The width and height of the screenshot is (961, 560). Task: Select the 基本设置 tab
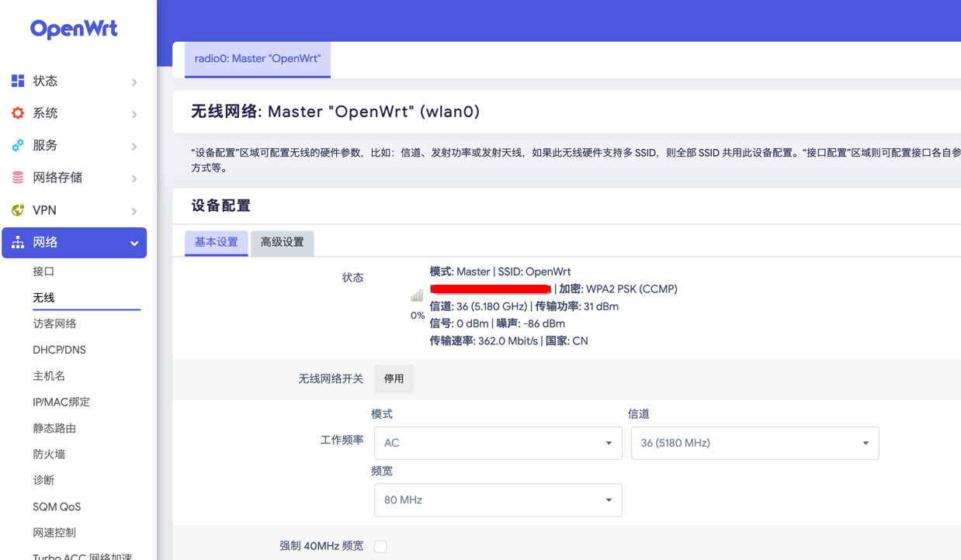click(x=216, y=243)
